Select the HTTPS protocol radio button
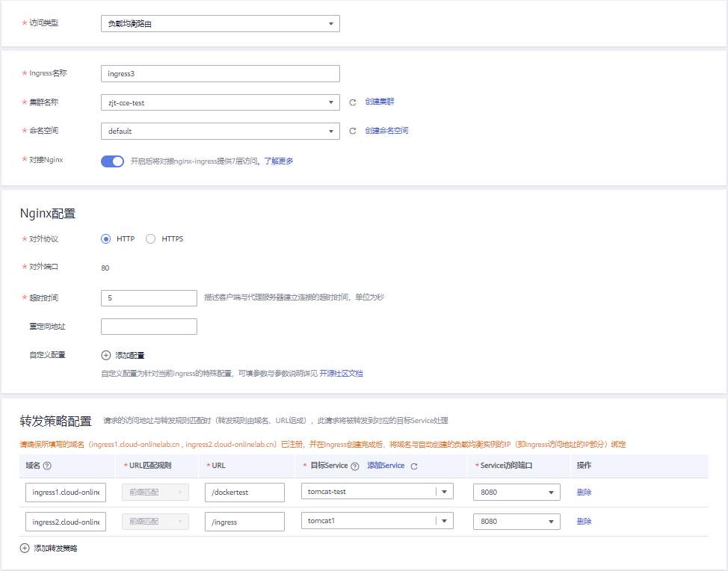 (x=151, y=239)
